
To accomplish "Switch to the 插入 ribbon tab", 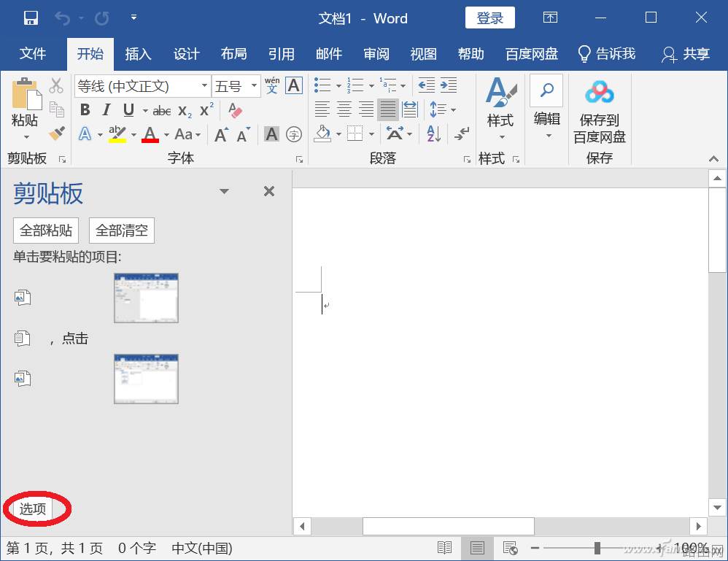I will (x=138, y=54).
